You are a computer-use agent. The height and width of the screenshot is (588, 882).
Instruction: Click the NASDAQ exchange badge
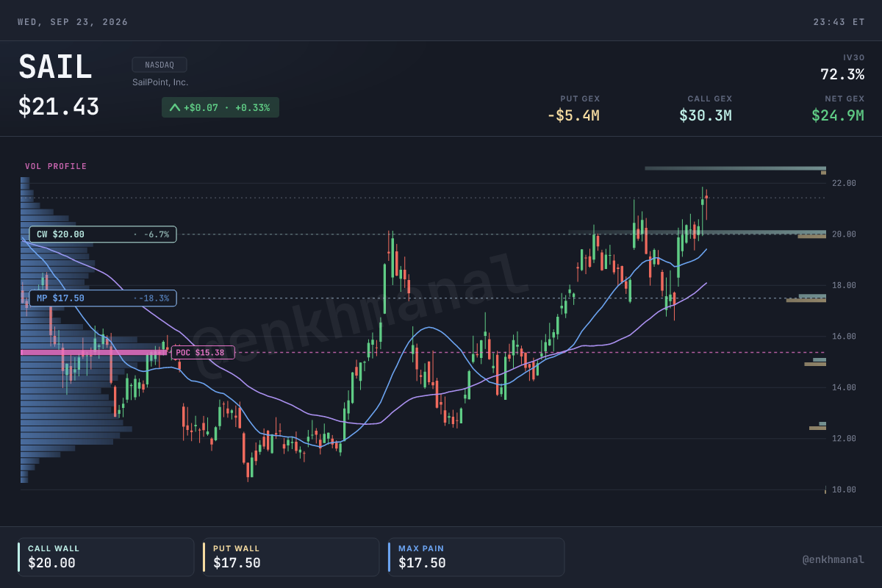tap(159, 65)
